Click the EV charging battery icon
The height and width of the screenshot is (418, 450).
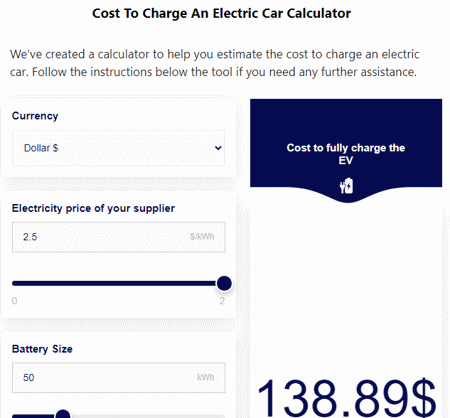point(346,186)
